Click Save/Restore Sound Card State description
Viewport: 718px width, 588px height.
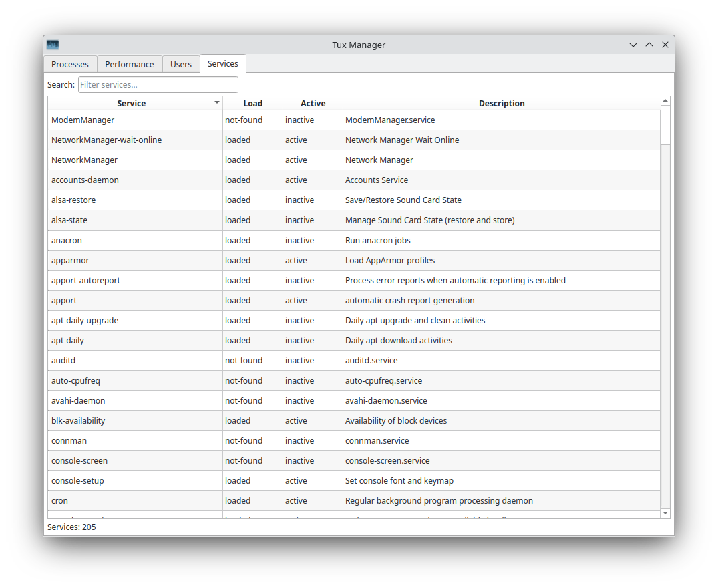point(502,200)
